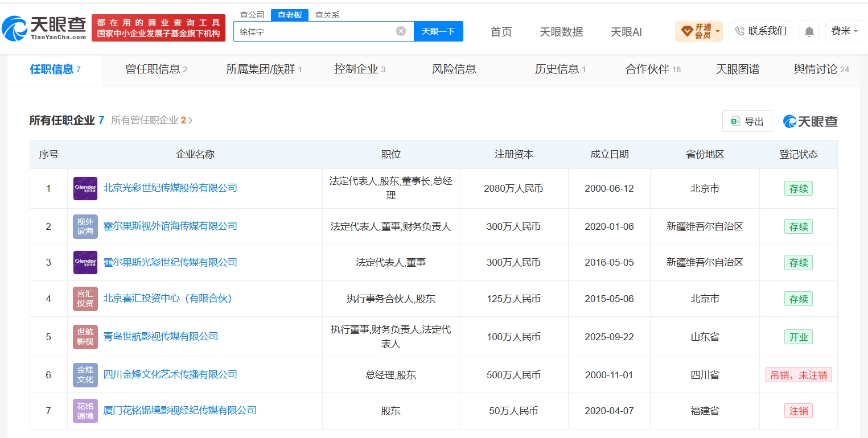Clear the search box text
The image size is (868, 438).
pyautogui.click(x=401, y=31)
